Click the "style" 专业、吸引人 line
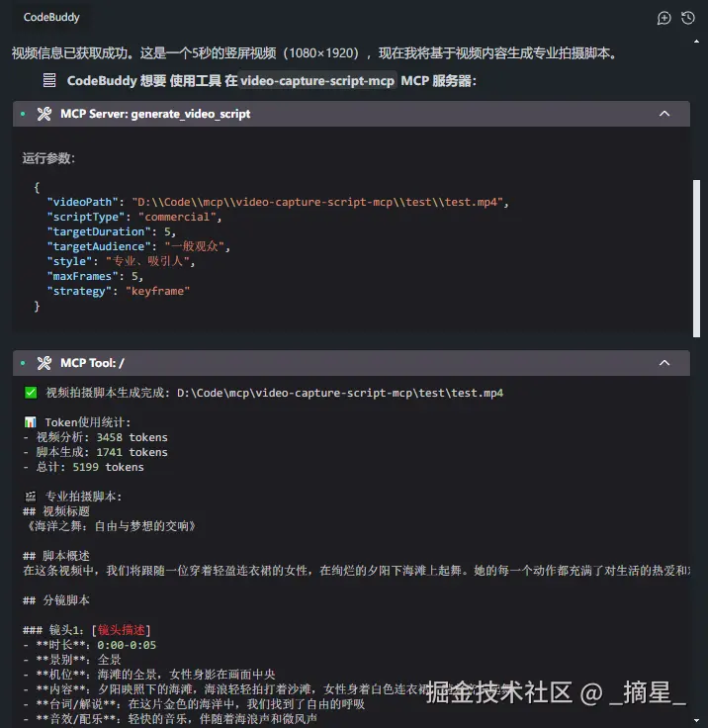The height and width of the screenshot is (728, 708). click(x=121, y=261)
